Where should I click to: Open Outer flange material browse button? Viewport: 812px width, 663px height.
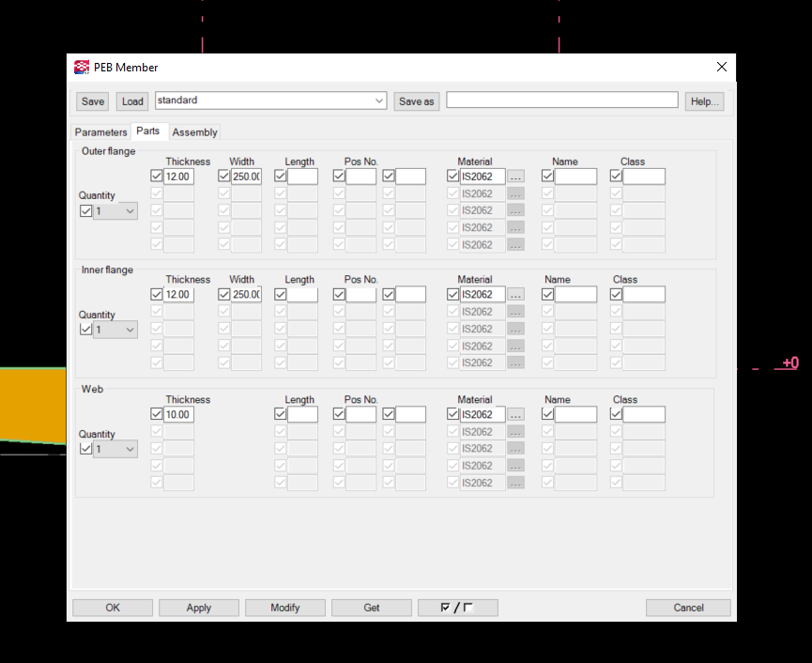[515, 177]
